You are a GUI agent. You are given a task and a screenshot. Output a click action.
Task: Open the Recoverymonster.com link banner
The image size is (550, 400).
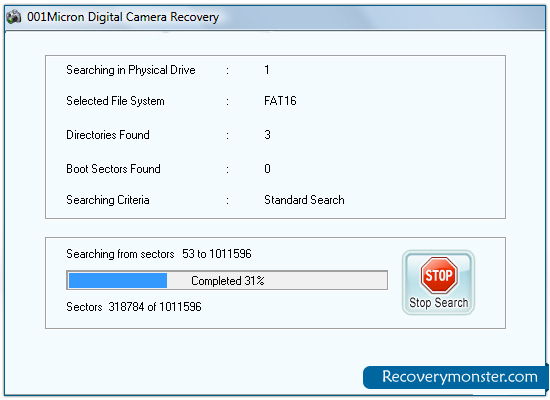coord(455,377)
